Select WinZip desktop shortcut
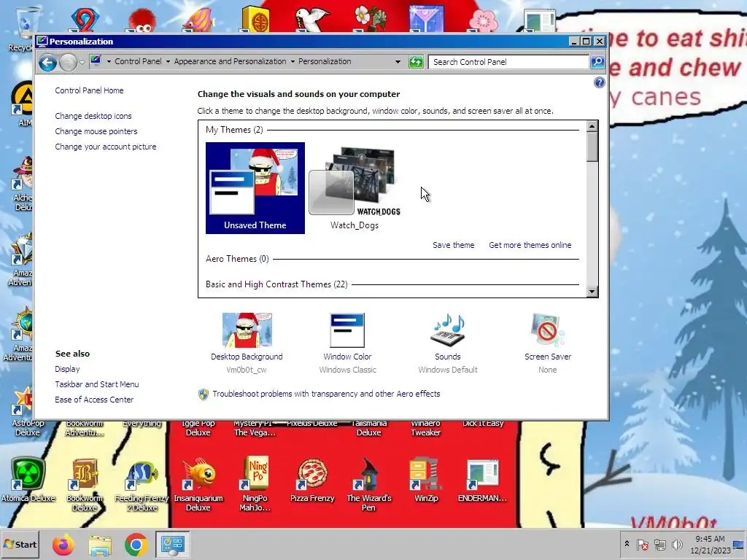Viewport: 747px width, 560px height. (x=426, y=481)
